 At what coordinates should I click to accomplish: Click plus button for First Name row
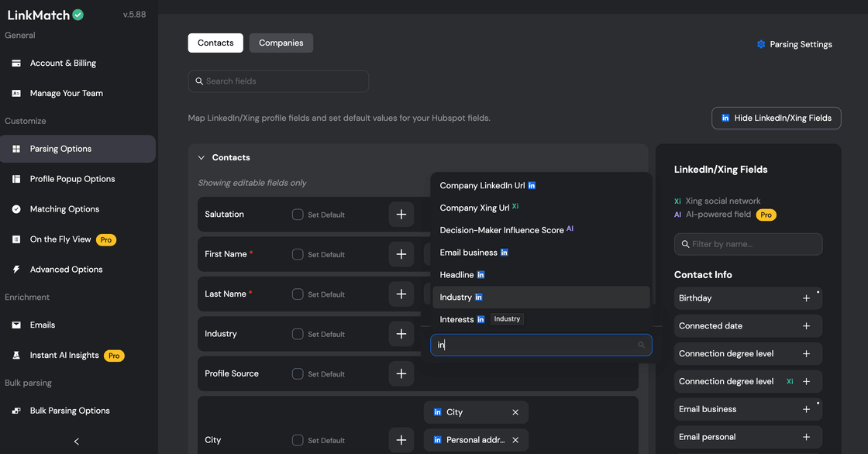(x=401, y=254)
